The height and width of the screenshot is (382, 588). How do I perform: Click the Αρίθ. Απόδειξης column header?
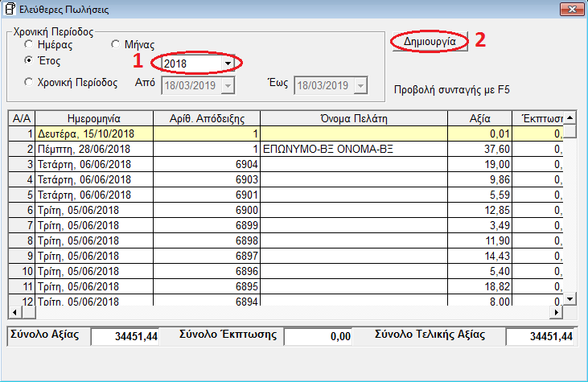(x=207, y=118)
